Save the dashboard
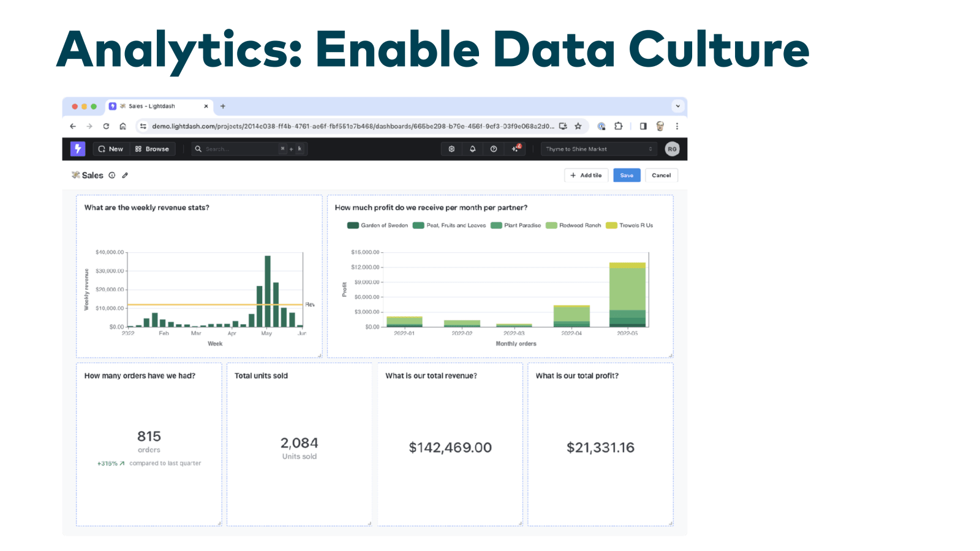Viewport: 980px width, 551px height. (627, 175)
